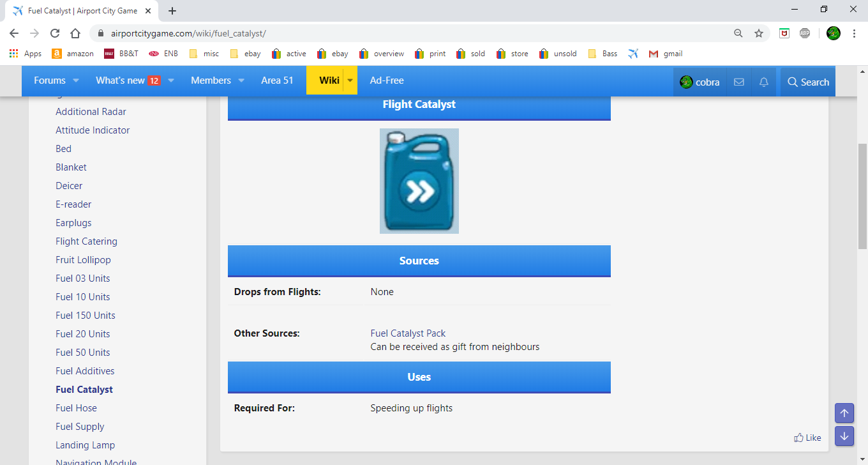This screenshot has width=868, height=465.
Task: Open the unsold bookmark
Action: [558, 54]
